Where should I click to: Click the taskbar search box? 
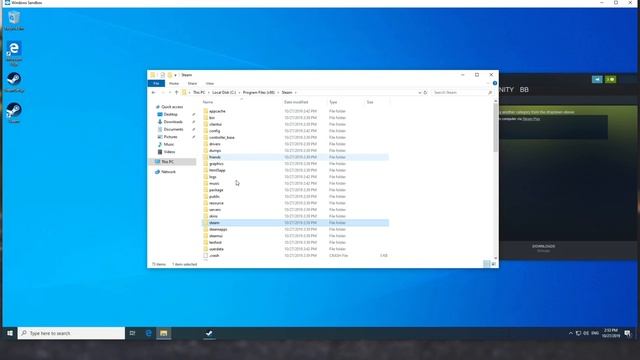click(71, 333)
